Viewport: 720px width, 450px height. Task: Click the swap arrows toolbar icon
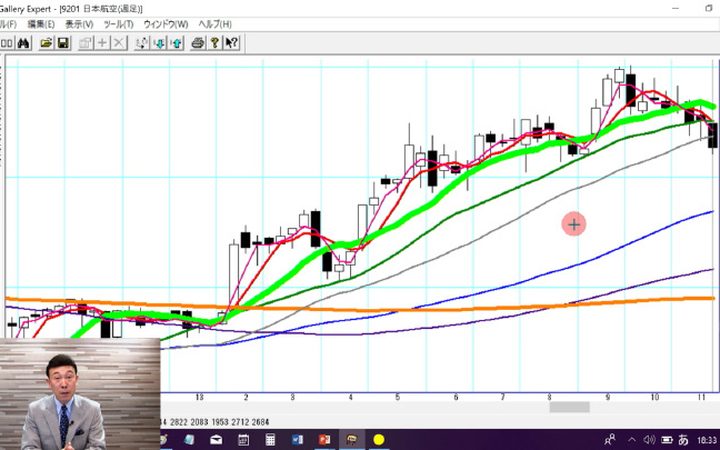click(142, 43)
